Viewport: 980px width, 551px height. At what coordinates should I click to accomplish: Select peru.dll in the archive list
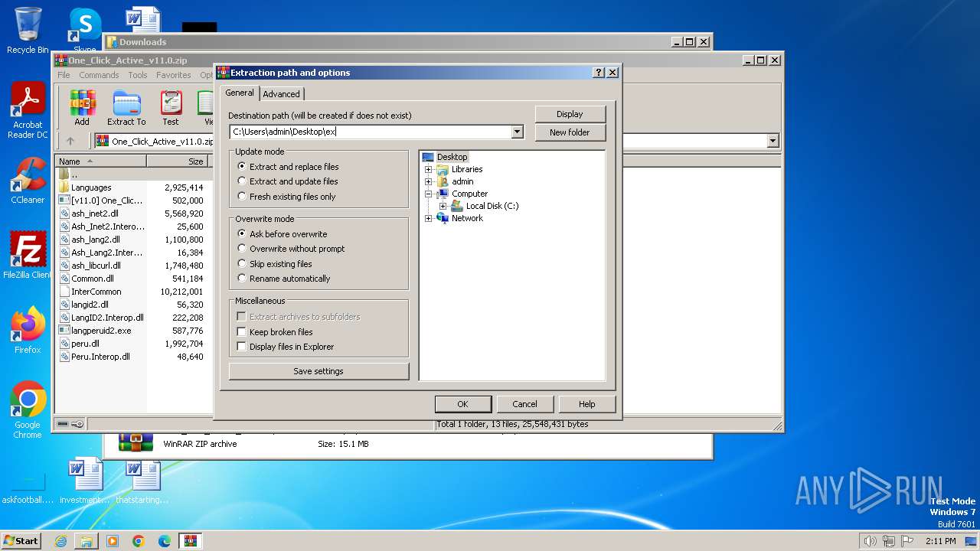pos(85,344)
